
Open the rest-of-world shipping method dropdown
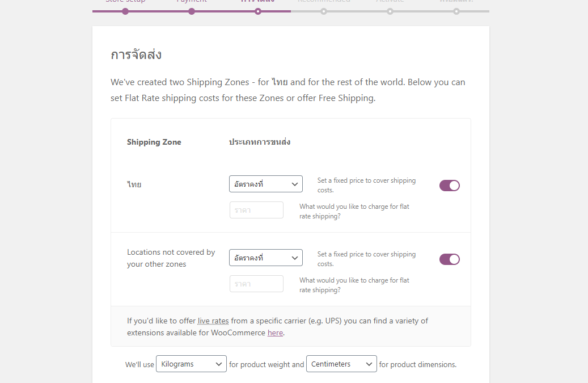click(266, 258)
